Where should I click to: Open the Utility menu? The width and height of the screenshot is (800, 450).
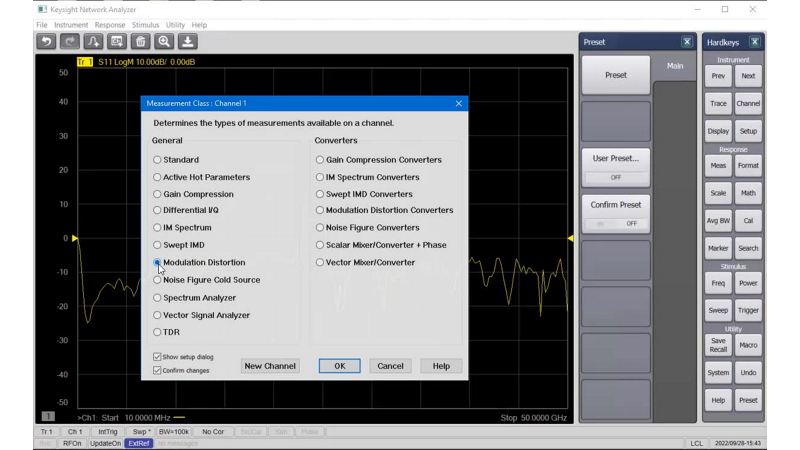[175, 24]
